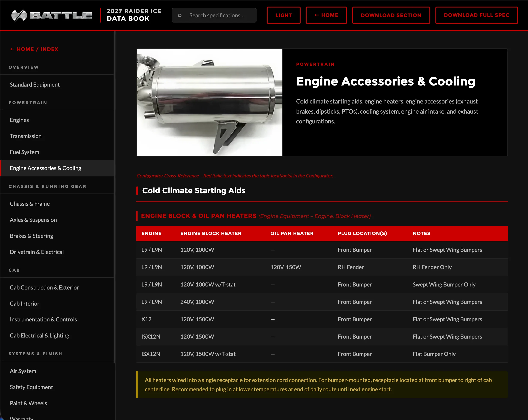
Task: Click the Configurator Cross-Reference note
Action: pos(235,175)
